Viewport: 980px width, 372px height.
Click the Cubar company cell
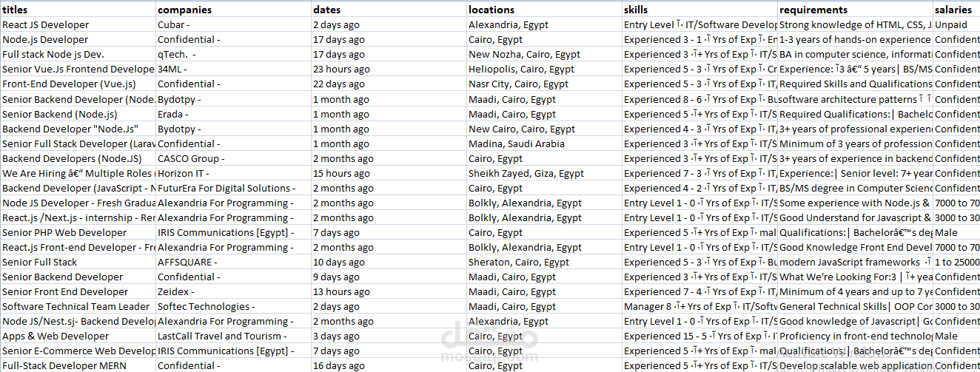[x=233, y=24]
